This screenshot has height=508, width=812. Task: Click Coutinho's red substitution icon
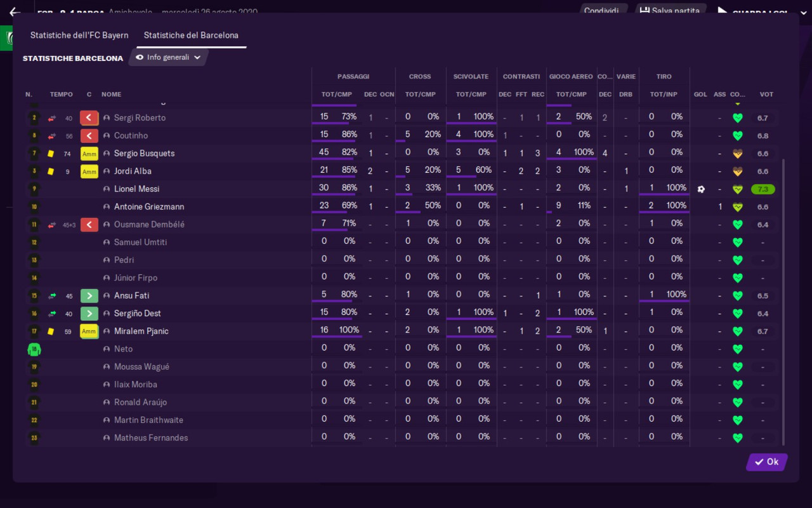(x=89, y=136)
